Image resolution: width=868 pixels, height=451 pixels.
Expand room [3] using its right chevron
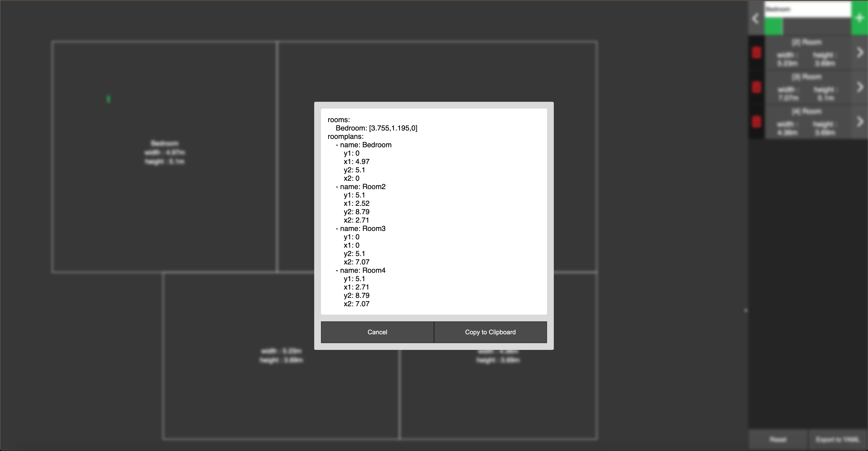860,87
